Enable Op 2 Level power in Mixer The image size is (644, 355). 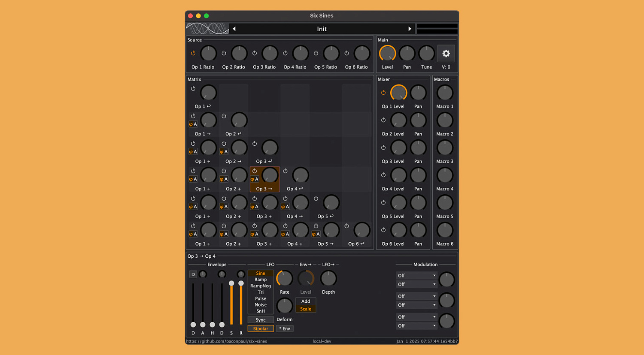(383, 120)
